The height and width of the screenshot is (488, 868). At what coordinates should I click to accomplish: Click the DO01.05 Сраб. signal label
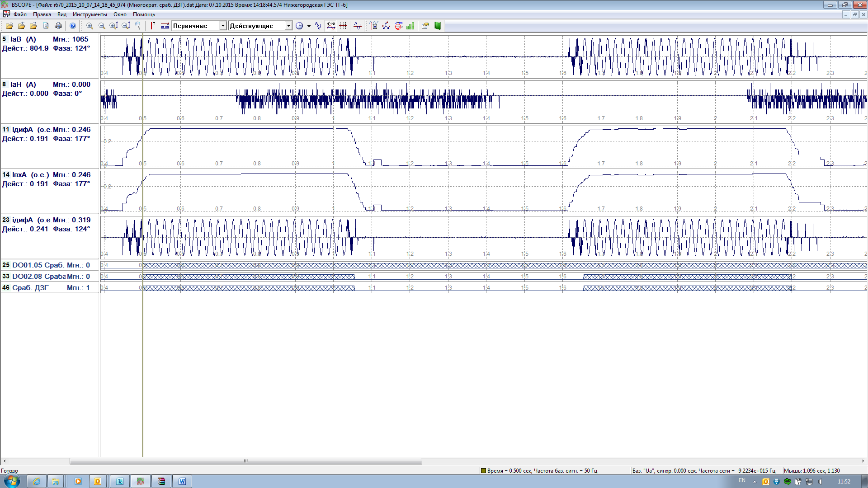[x=38, y=265]
